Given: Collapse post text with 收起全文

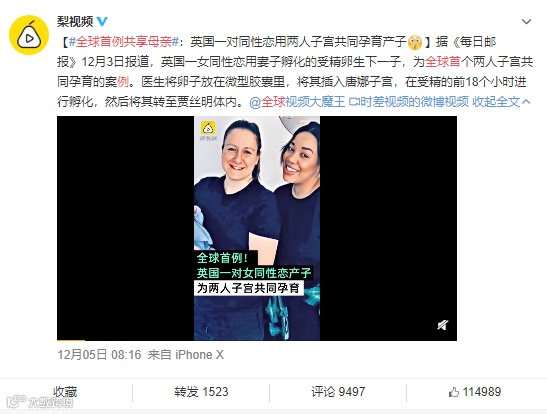Looking at the screenshot, I should 501,102.
